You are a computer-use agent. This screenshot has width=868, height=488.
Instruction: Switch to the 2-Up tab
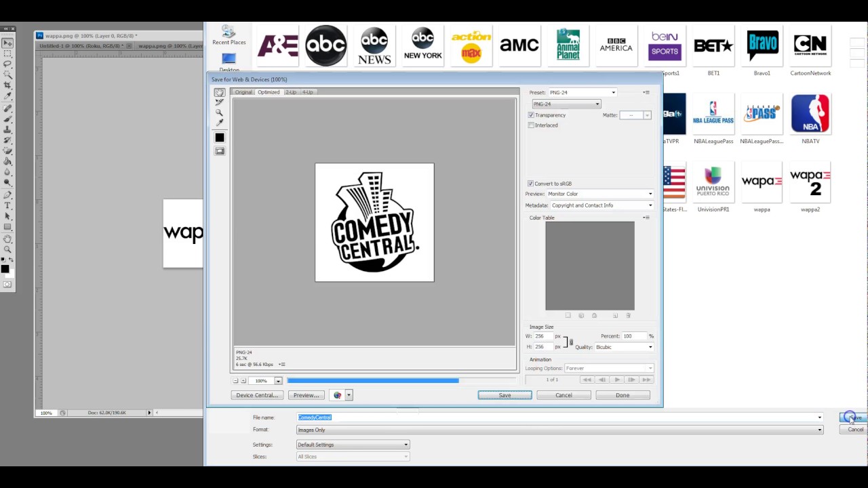click(291, 92)
